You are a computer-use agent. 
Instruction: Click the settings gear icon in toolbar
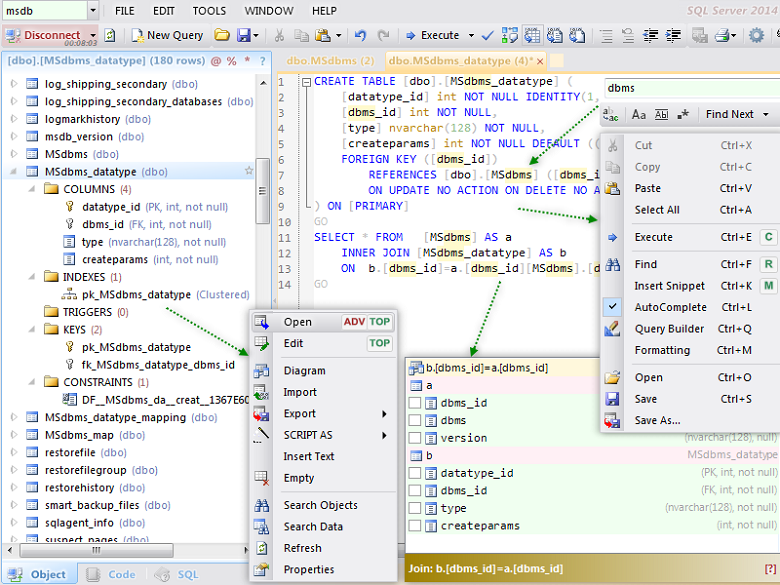(x=756, y=36)
